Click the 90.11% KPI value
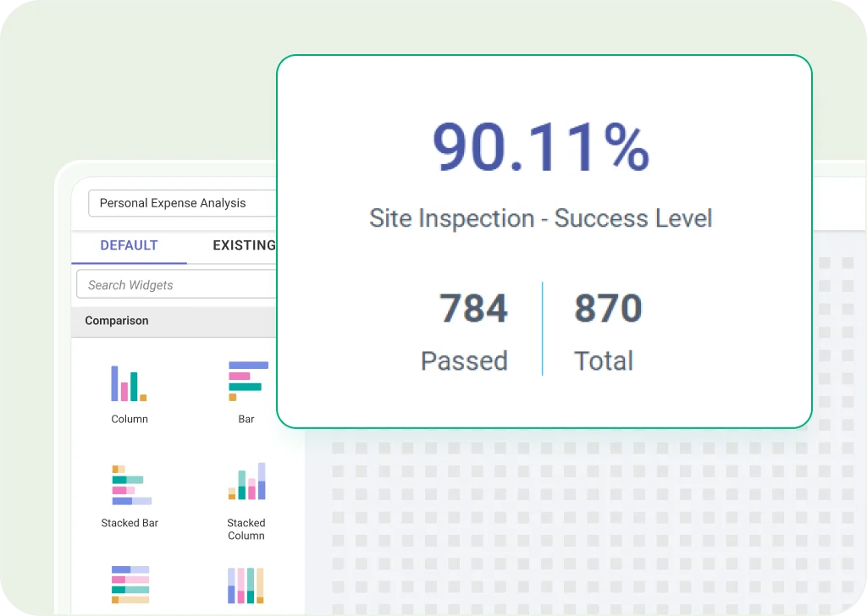 (x=540, y=149)
